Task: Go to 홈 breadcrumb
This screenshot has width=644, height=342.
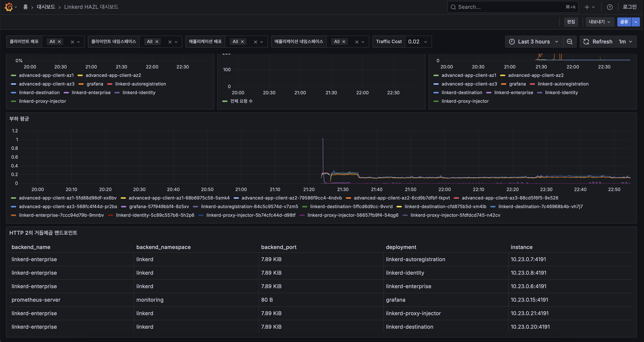Action: (x=25, y=7)
